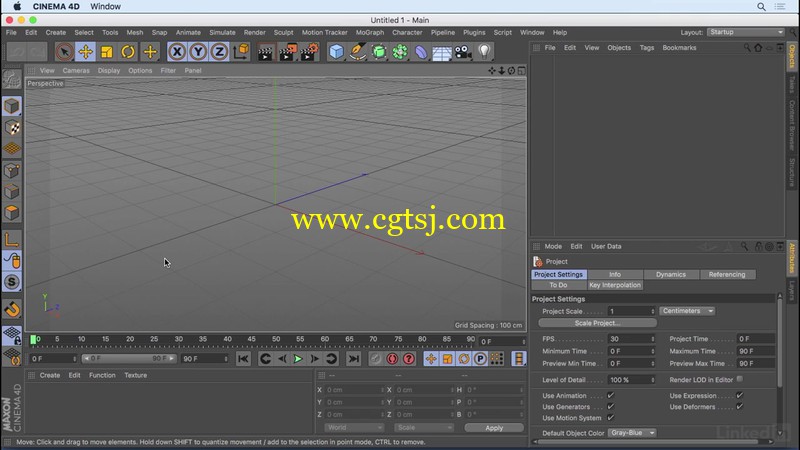Toggle Y axis lock
Viewport: 800px width, 450px height.
click(198, 52)
